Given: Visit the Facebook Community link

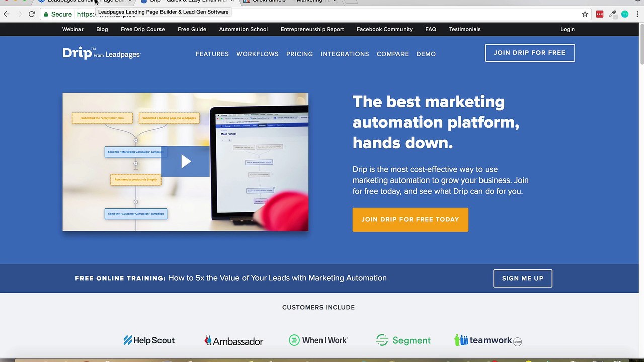Looking at the screenshot, I should (x=384, y=29).
